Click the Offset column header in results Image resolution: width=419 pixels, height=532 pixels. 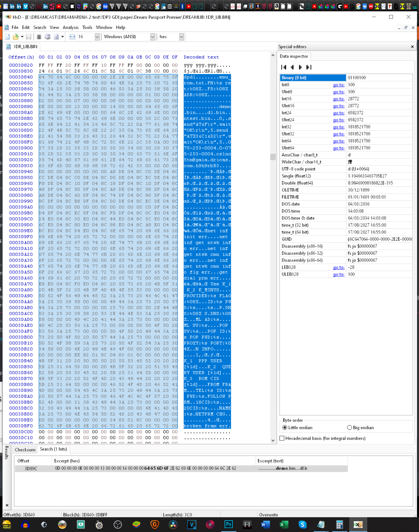pos(33,461)
